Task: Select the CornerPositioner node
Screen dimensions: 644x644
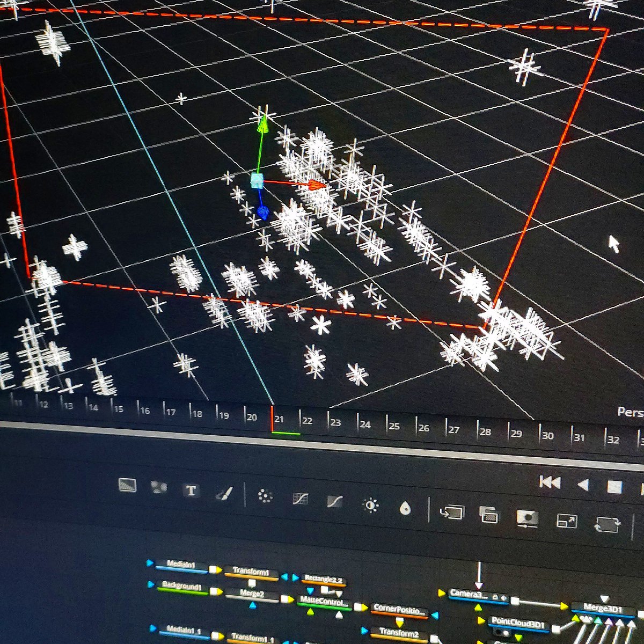Action: (400, 611)
